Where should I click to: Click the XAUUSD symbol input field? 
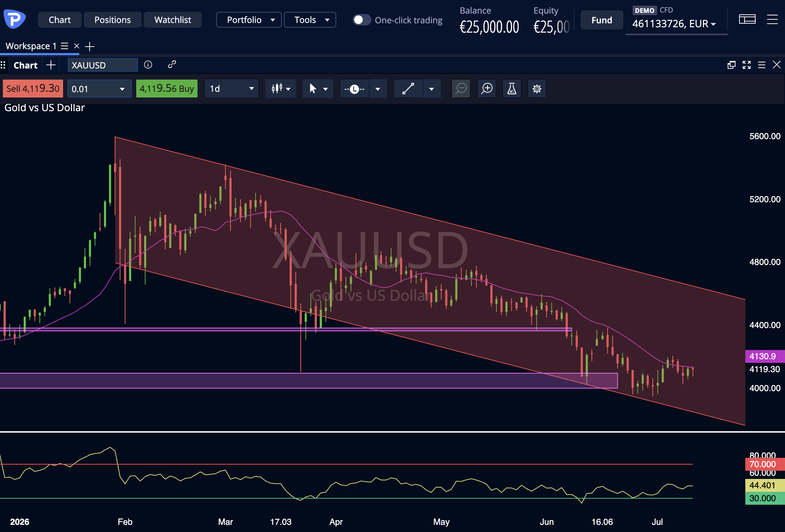103,65
